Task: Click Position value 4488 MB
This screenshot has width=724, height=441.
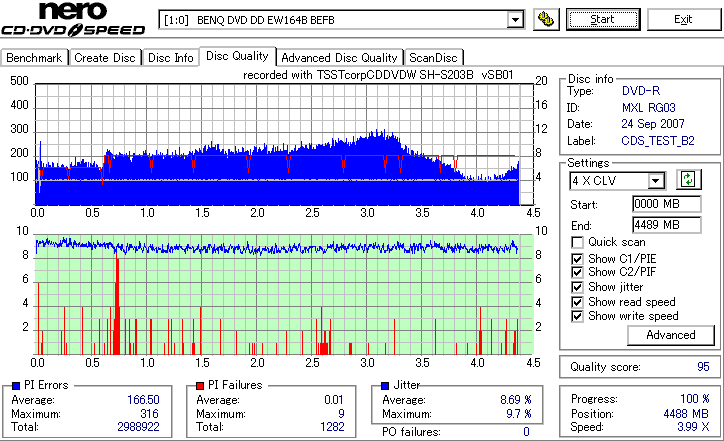Action: pyautogui.click(x=686, y=413)
